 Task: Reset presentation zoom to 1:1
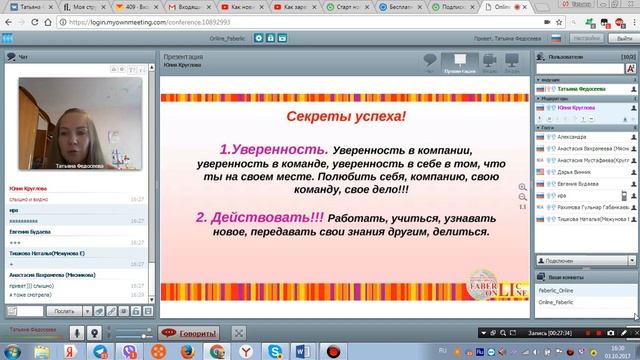click(522, 207)
